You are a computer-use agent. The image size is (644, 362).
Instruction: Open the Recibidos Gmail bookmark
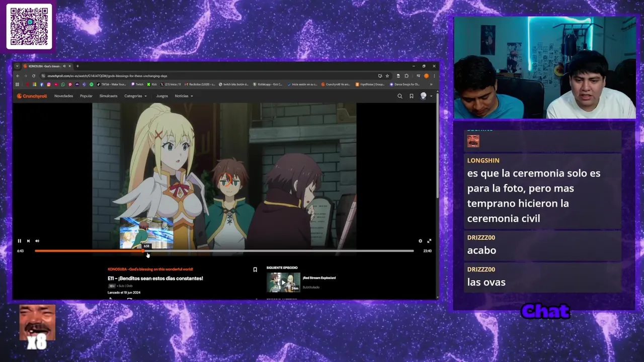point(199,84)
